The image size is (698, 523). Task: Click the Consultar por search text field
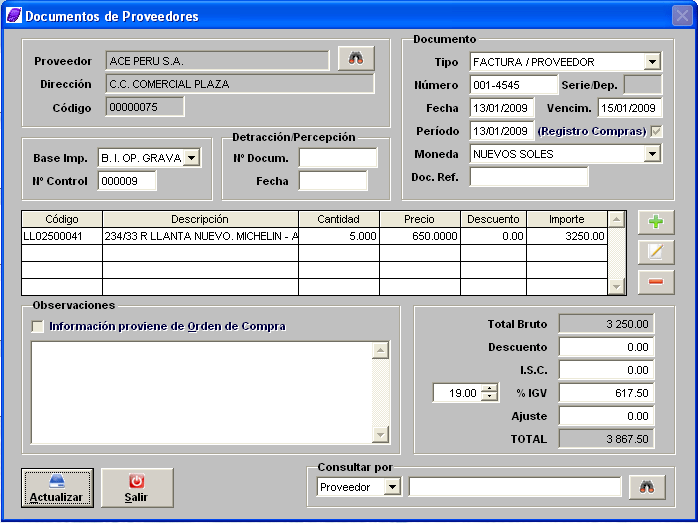(515, 487)
